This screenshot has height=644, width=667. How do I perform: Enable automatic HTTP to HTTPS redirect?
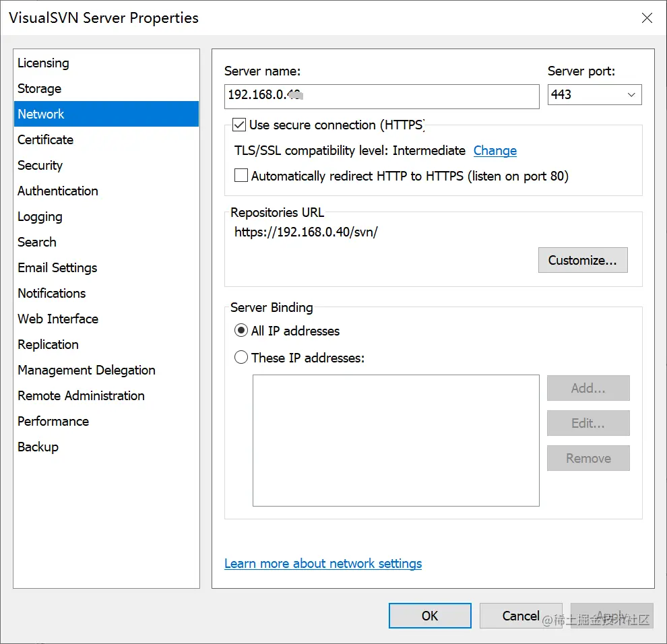coord(241,175)
